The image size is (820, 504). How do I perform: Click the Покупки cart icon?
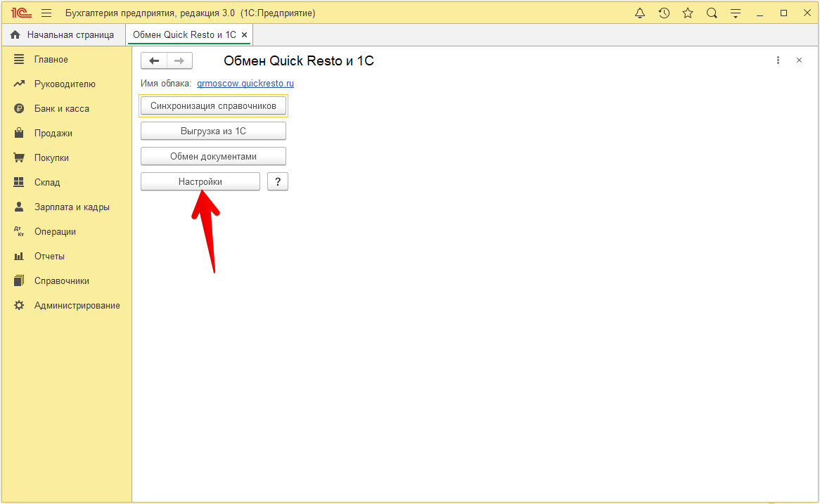[x=19, y=157]
